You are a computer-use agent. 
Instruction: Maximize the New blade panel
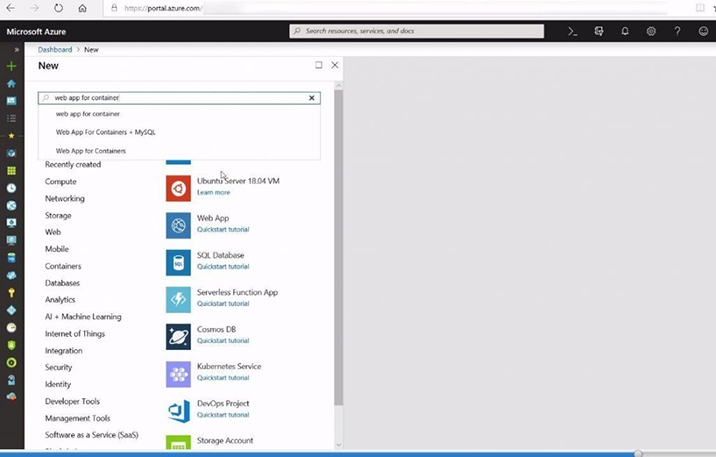pyautogui.click(x=318, y=65)
